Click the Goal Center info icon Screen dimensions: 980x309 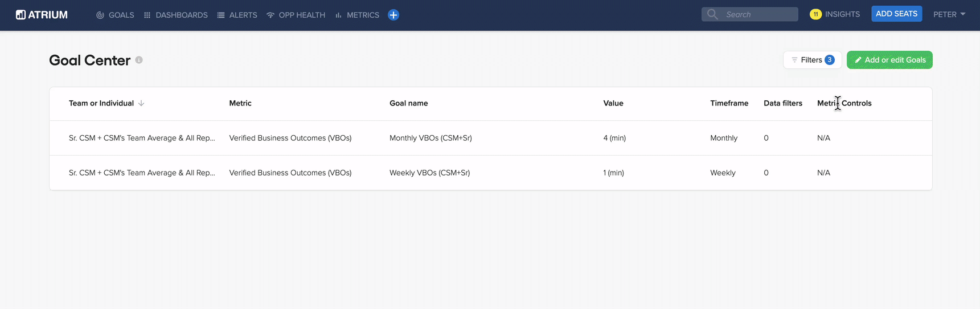pyautogui.click(x=139, y=60)
